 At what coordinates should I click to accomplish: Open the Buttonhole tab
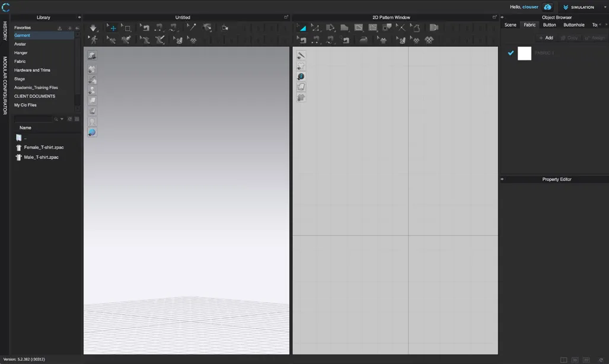click(573, 25)
